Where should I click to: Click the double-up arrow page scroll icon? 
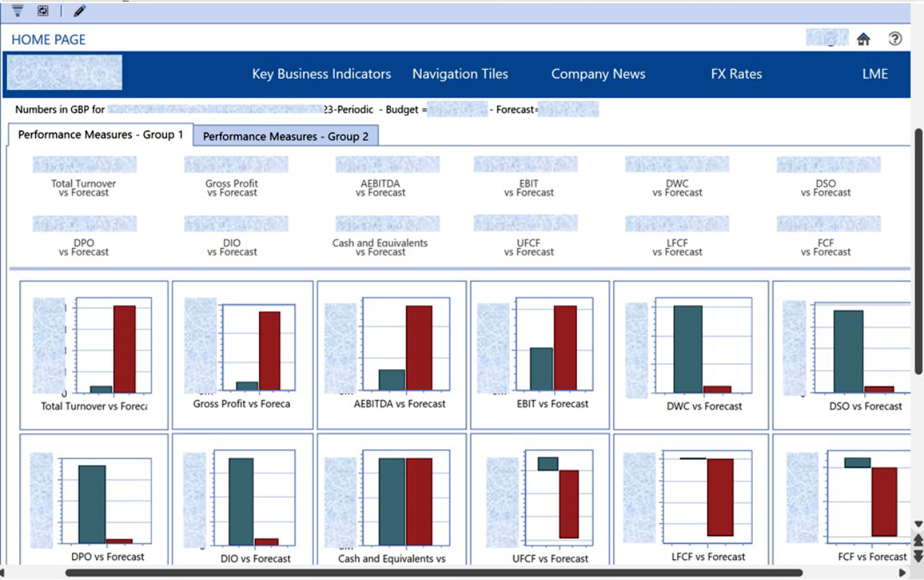(x=918, y=540)
